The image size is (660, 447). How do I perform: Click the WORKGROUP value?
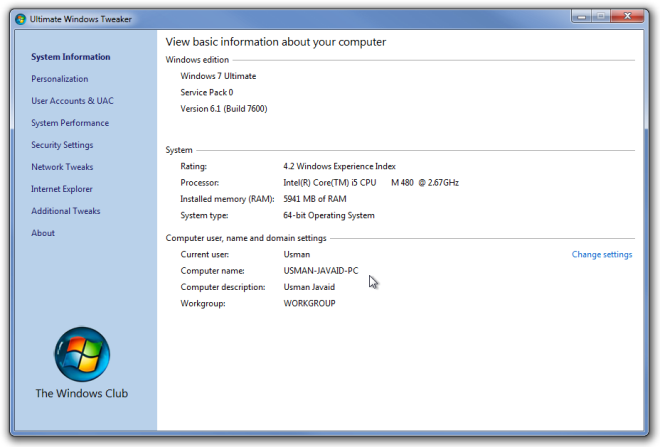pos(309,303)
